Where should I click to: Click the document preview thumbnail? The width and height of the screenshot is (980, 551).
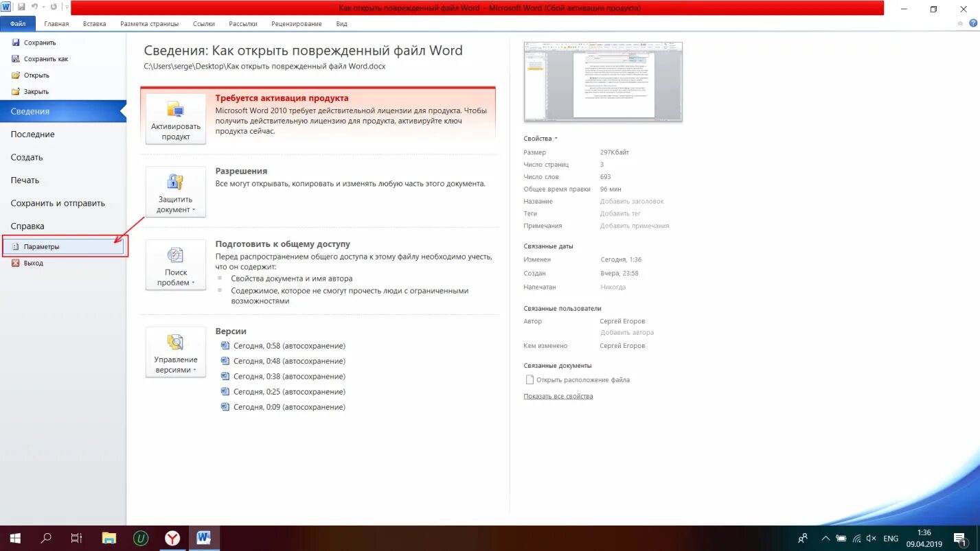[x=603, y=82]
